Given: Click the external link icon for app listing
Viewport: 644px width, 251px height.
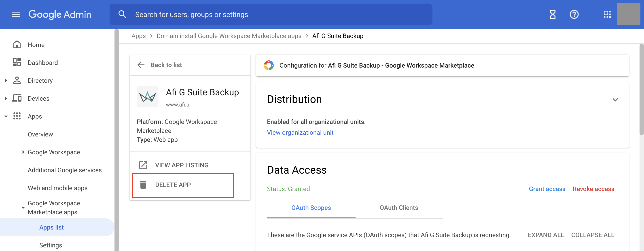Looking at the screenshot, I should pos(143,165).
